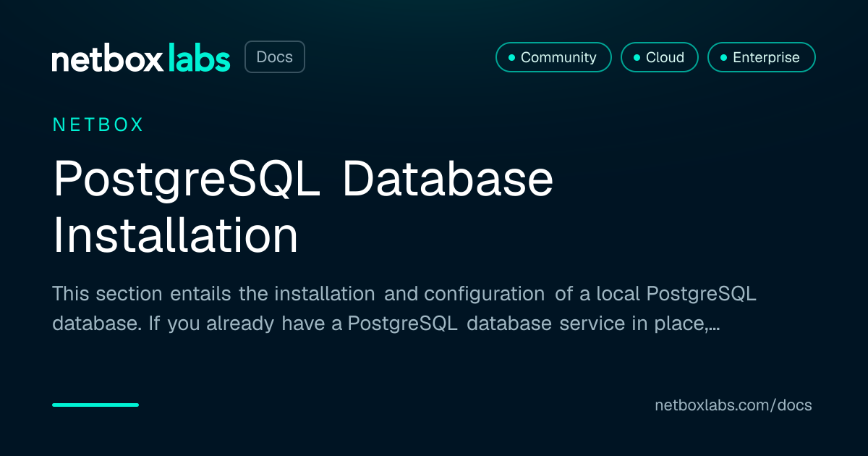Image resolution: width=868 pixels, height=456 pixels.
Task: Select the Enterprise pill
Action: pyautogui.click(x=761, y=57)
